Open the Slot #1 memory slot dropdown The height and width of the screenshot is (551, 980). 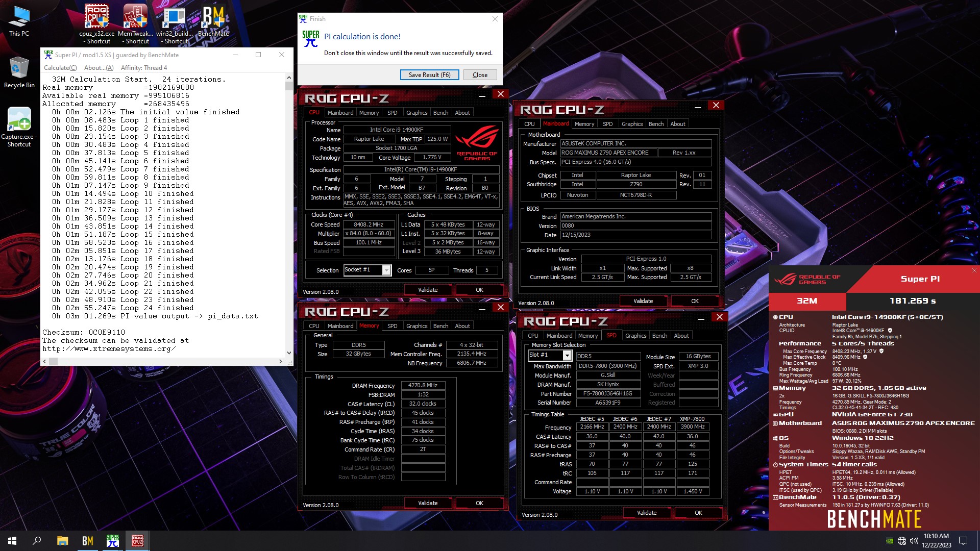[567, 355]
